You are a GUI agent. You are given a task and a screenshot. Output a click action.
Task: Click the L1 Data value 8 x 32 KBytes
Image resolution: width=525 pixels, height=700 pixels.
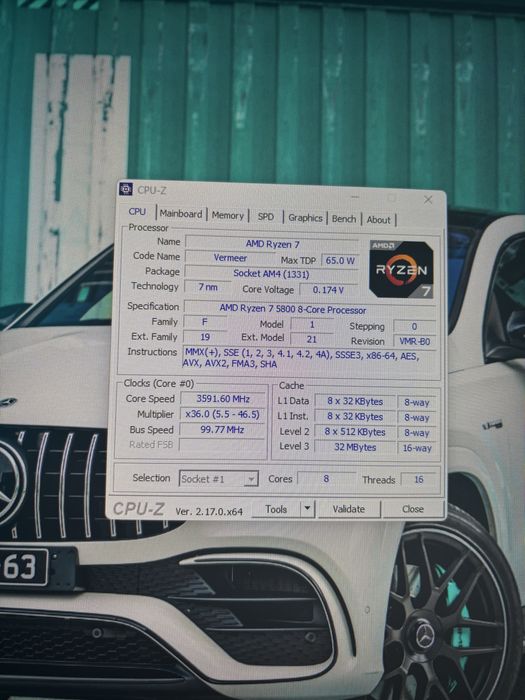pos(355,401)
